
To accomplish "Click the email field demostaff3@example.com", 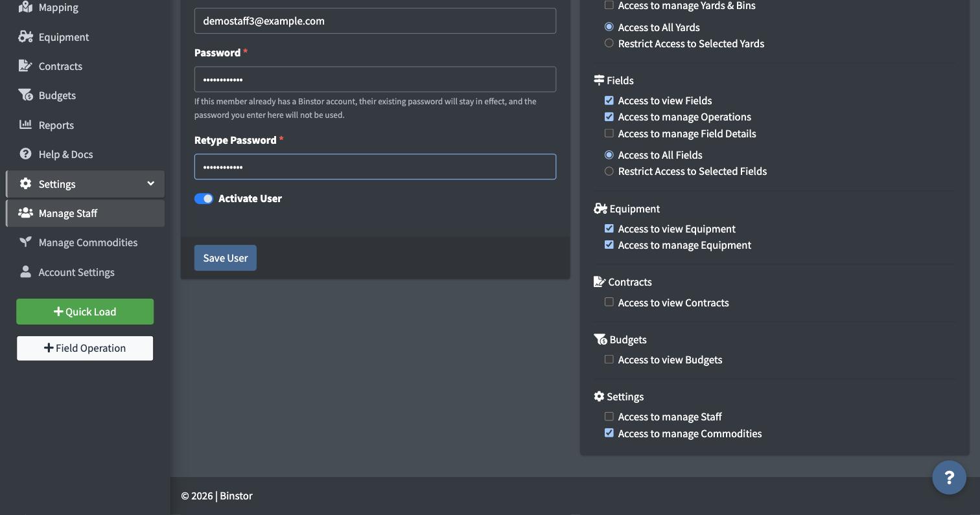I will [375, 21].
